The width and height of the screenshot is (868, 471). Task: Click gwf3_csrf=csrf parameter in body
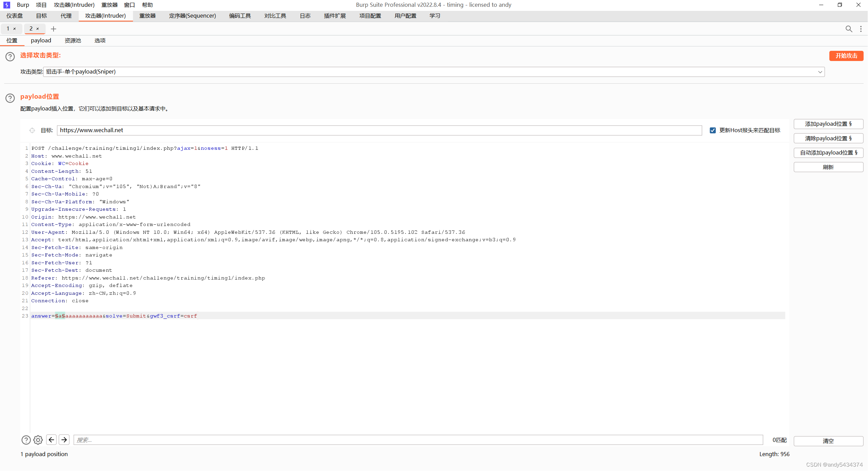pyautogui.click(x=173, y=316)
